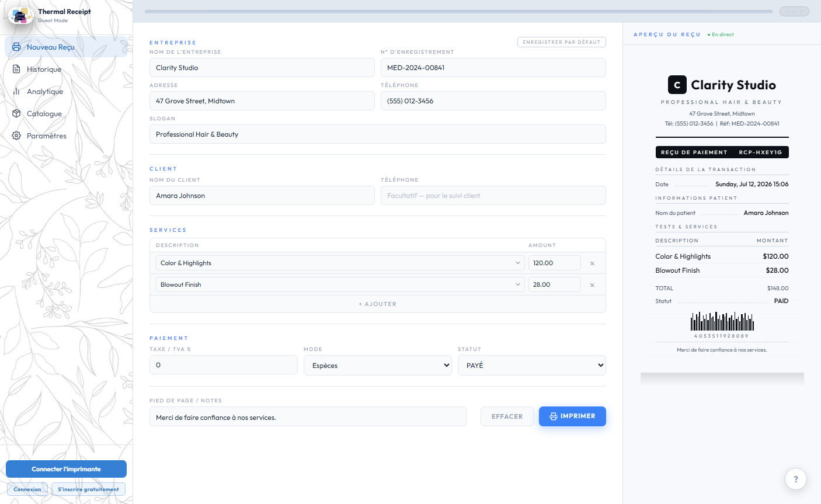
Task: Click the gear icon beside Paramètres
Action: tap(16, 135)
